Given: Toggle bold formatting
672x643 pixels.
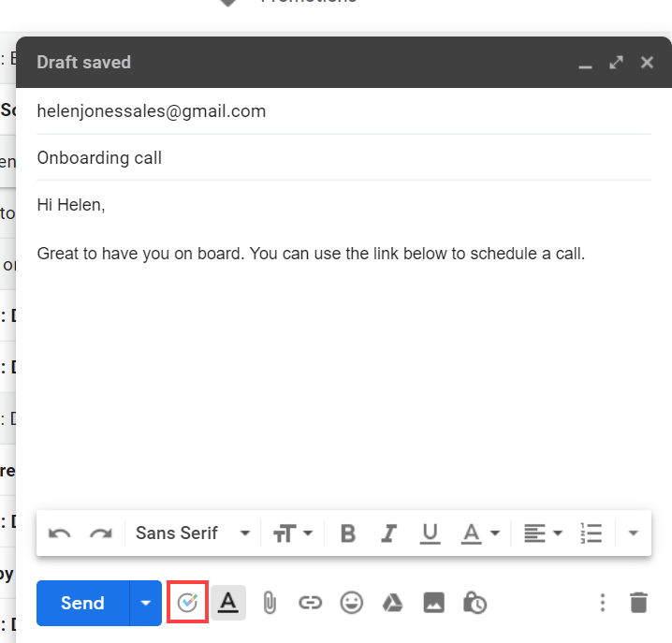Looking at the screenshot, I should point(348,533).
